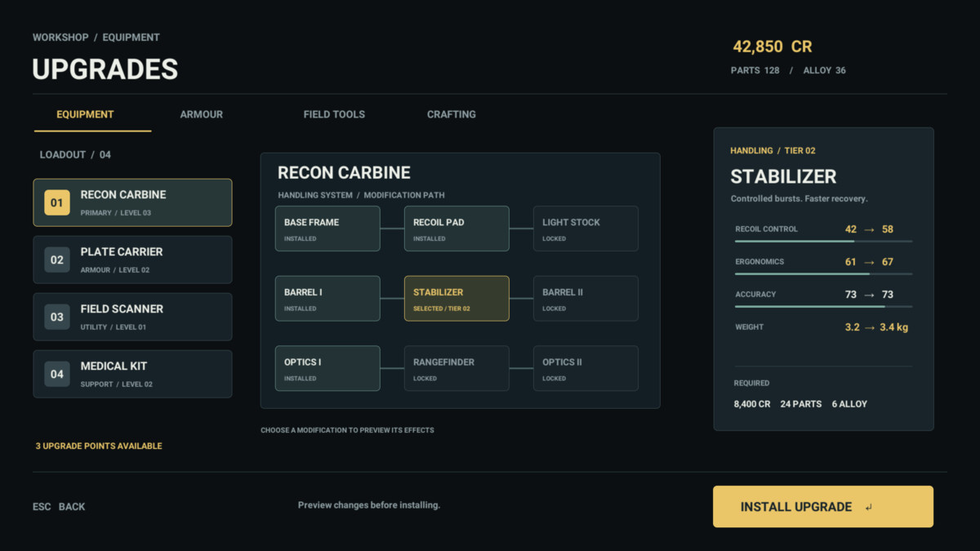
Task: Click the Recon Carbine panel title
Action: click(344, 173)
